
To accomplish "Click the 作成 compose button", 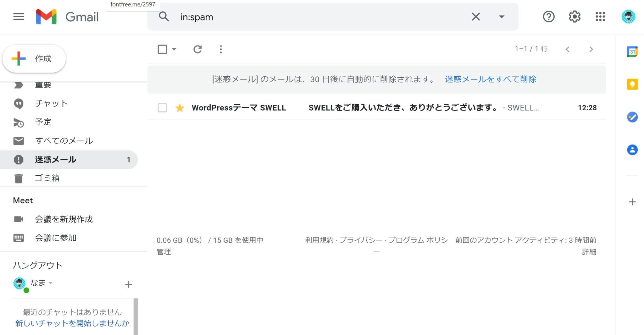I will tap(34, 59).
